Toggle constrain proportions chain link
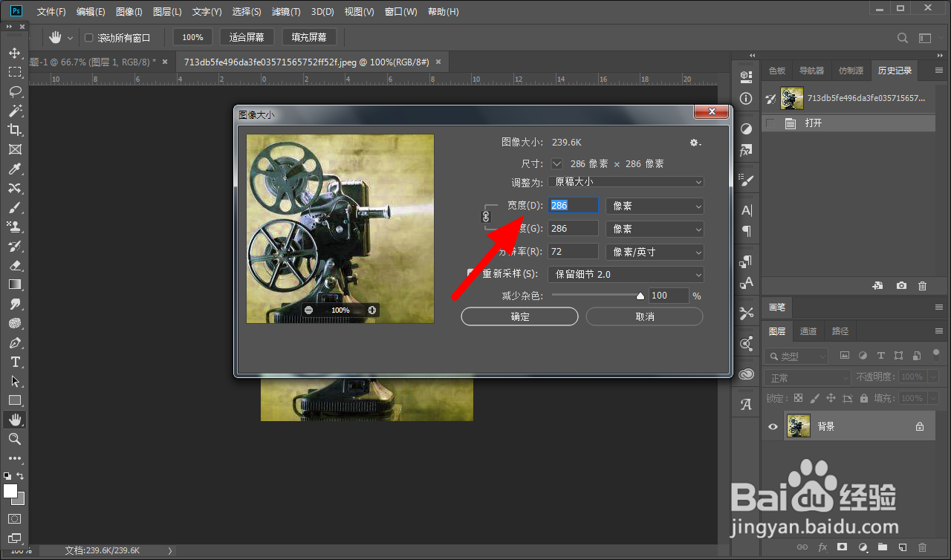The height and width of the screenshot is (560, 951). coord(486,217)
